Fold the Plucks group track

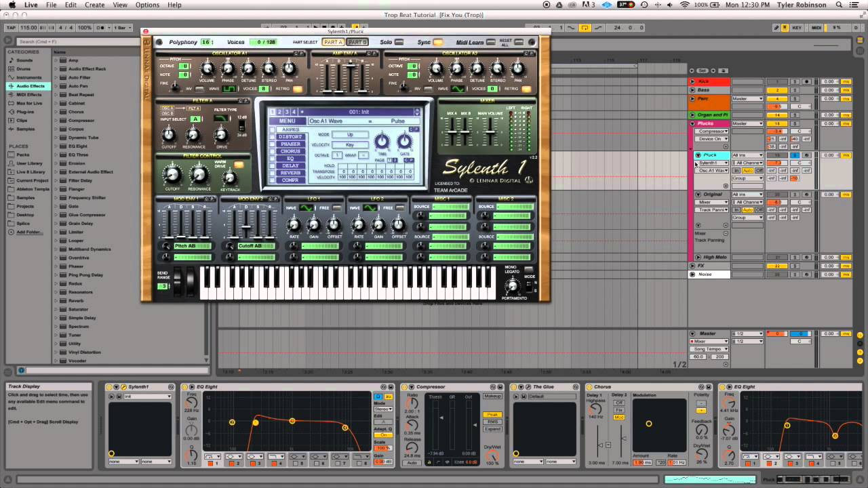click(692, 124)
